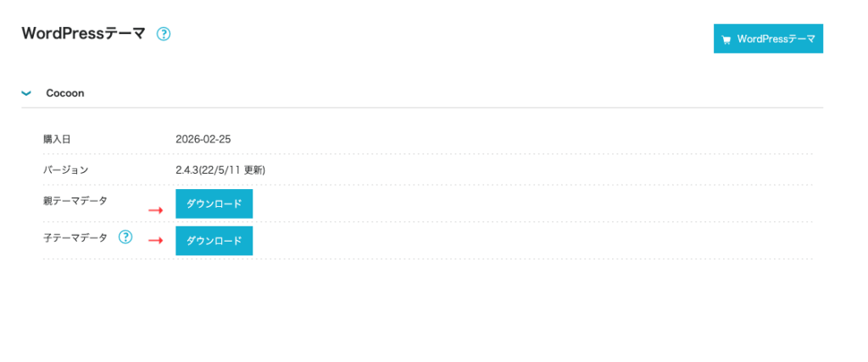868x362 pixels.
Task: Select the version number 2.4.3
Action: coord(187,170)
